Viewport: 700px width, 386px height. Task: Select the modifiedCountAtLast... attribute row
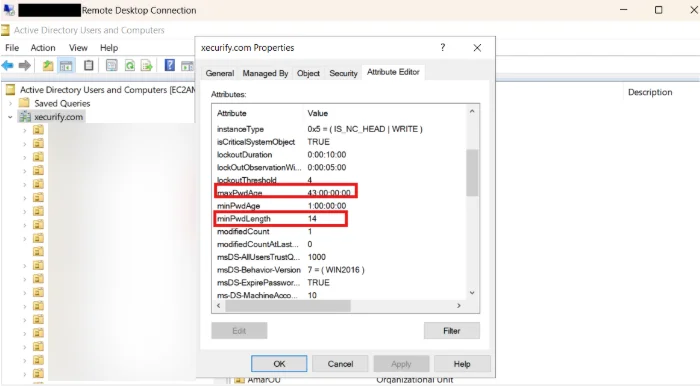pos(340,244)
